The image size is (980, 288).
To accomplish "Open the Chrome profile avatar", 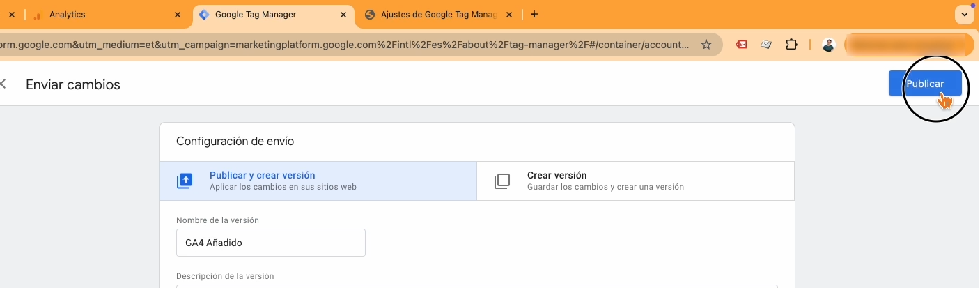I will (828, 45).
